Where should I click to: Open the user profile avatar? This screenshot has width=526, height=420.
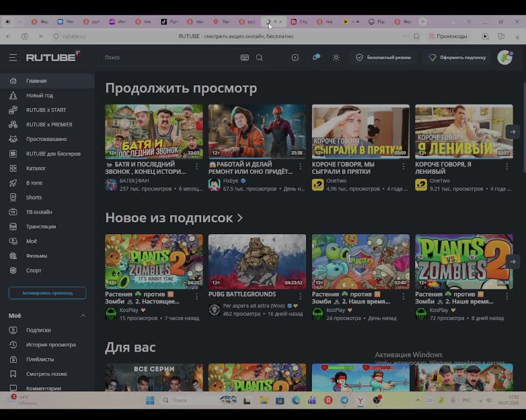tap(505, 58)
